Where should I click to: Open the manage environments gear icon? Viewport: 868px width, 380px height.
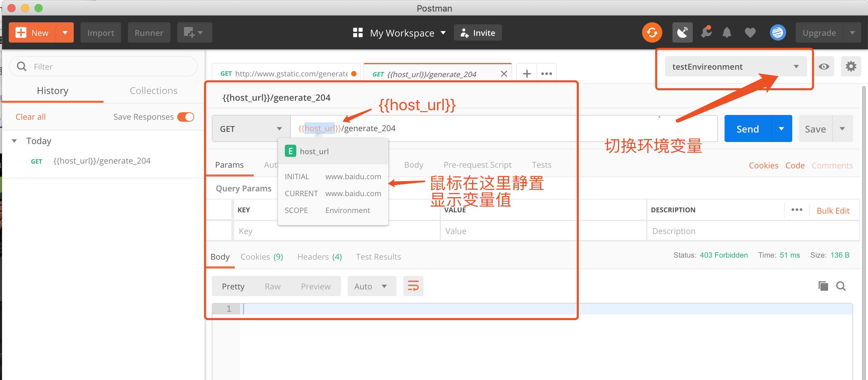[x=851, y=67]
